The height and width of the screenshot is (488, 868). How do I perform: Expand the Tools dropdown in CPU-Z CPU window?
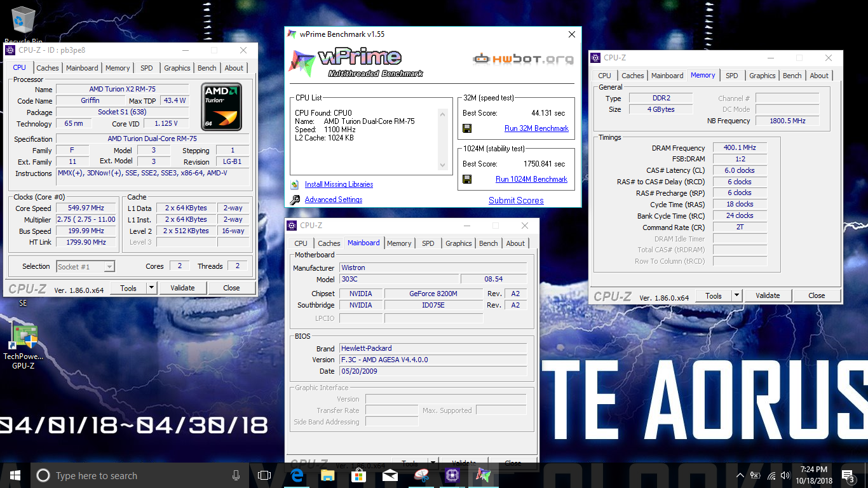coord(151,288)
